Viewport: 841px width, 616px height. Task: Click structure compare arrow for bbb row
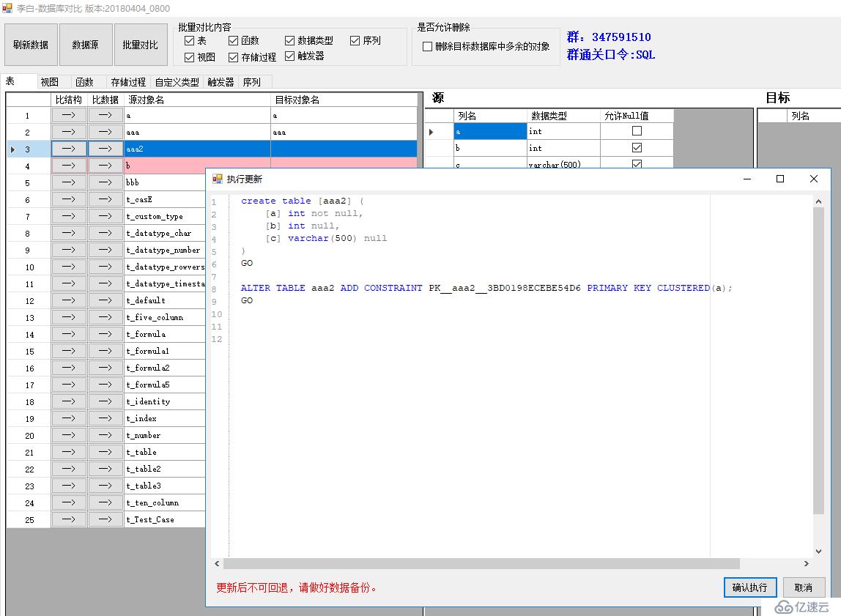click(69, 182)
